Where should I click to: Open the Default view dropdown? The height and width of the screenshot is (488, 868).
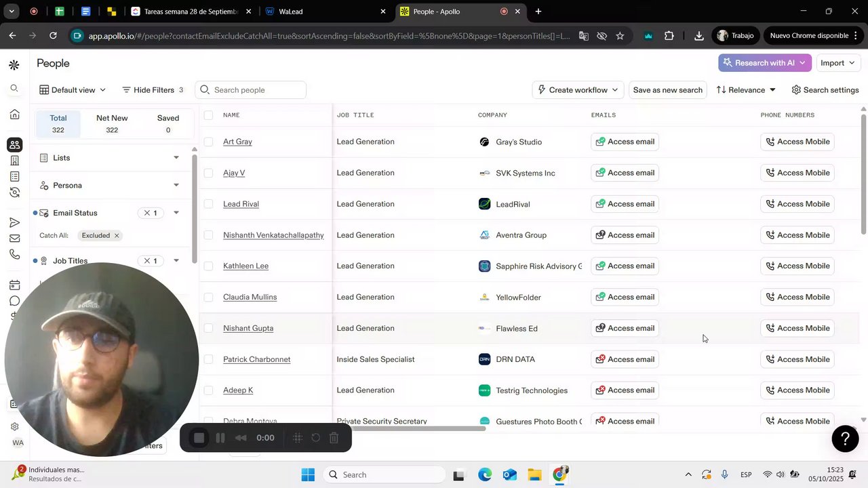pos(73,90)
